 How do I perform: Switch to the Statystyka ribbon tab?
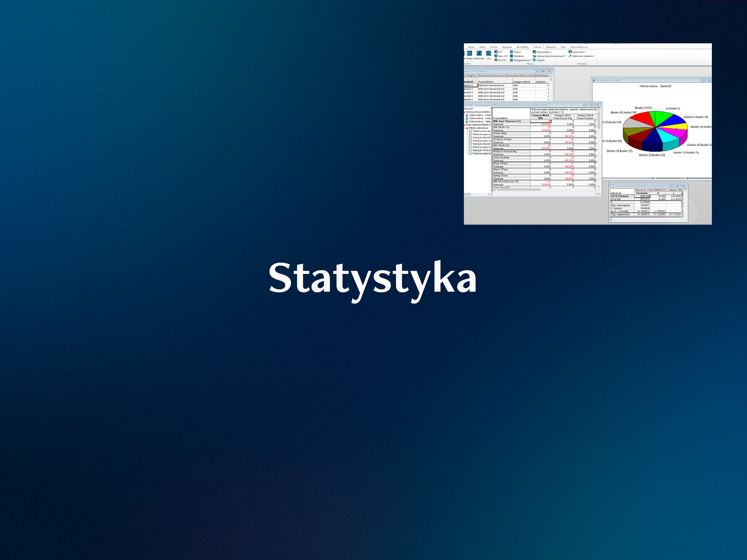[507, 47]
